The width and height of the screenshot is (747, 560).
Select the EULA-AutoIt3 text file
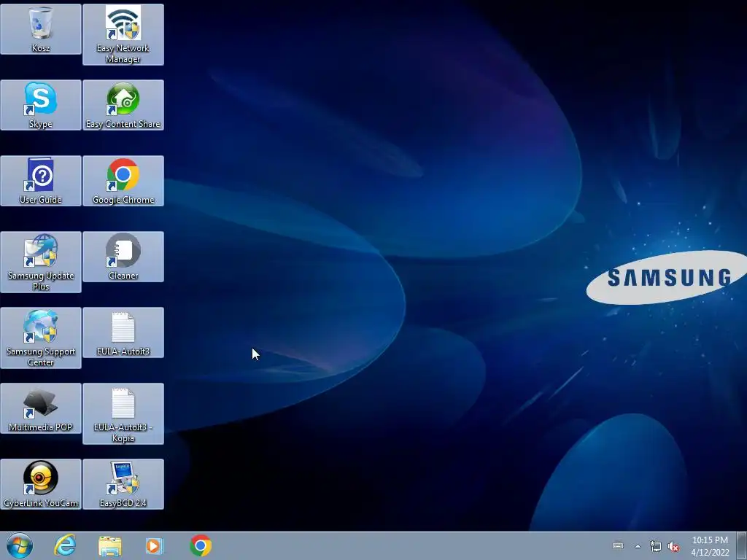tap(123, 332)
